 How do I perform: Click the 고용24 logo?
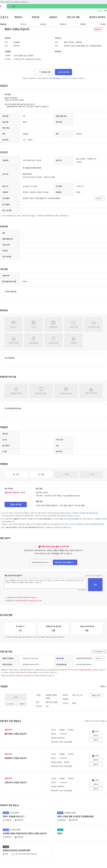coord(4,17)
